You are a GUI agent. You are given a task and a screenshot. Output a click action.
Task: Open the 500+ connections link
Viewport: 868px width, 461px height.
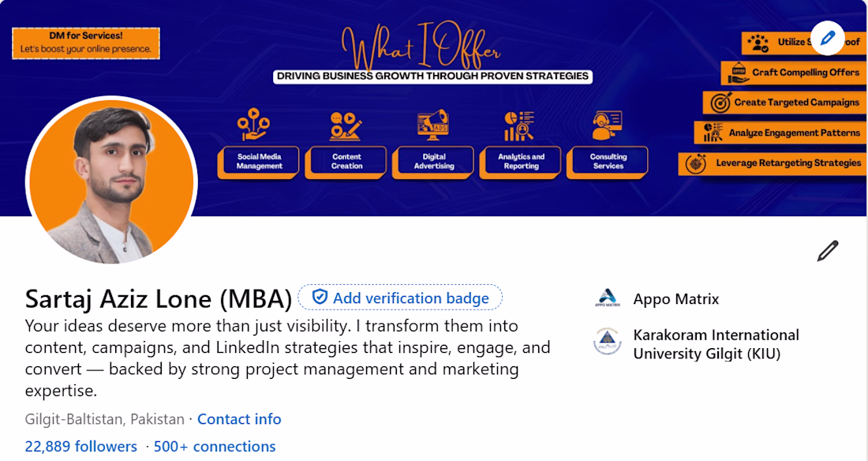[x=215, y=446]
